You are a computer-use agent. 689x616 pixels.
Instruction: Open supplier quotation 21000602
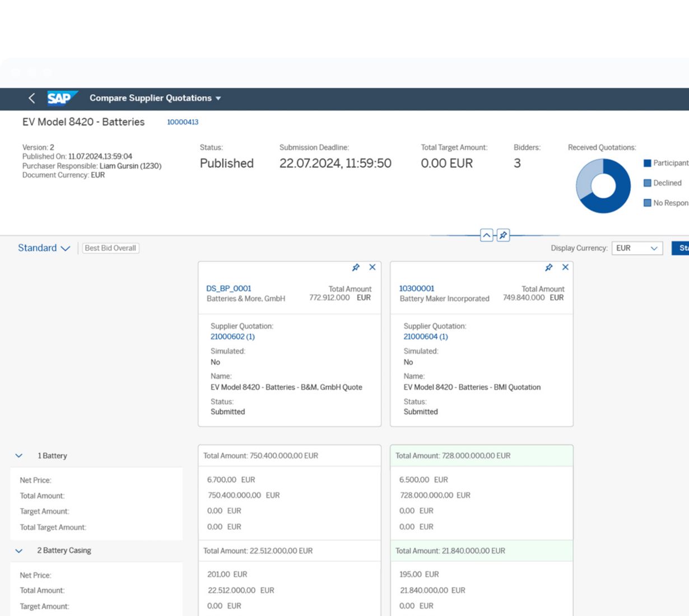[x=232, y=337]
